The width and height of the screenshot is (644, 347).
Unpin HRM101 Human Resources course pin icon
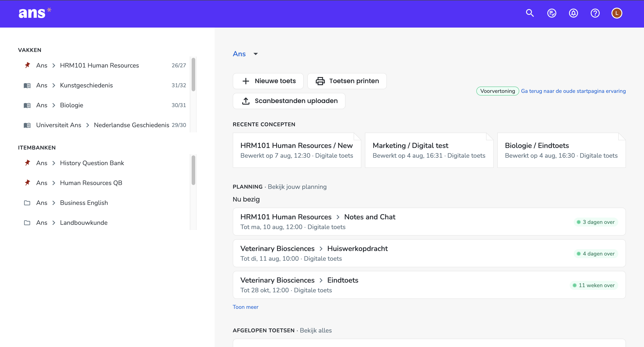point(27,65)
